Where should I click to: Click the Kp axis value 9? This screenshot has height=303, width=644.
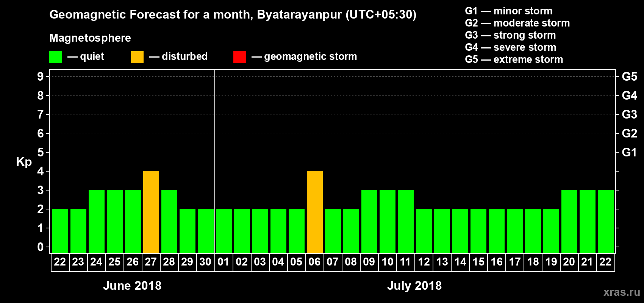tap(41, 77)
